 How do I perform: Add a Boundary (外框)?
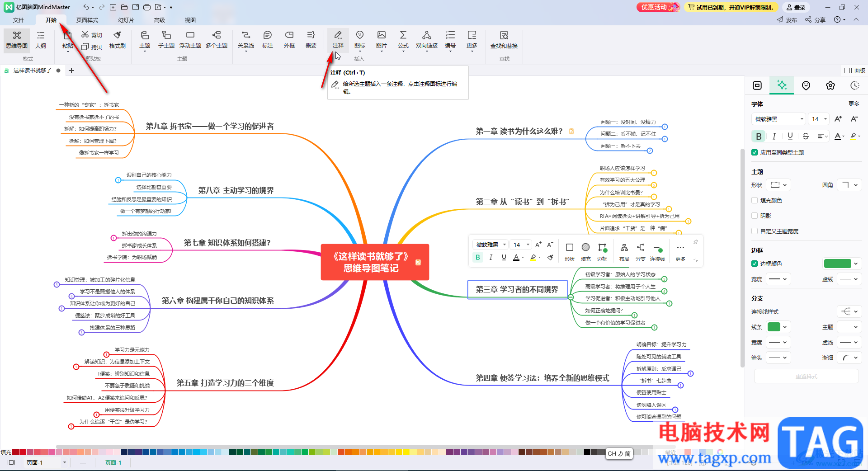289,40
